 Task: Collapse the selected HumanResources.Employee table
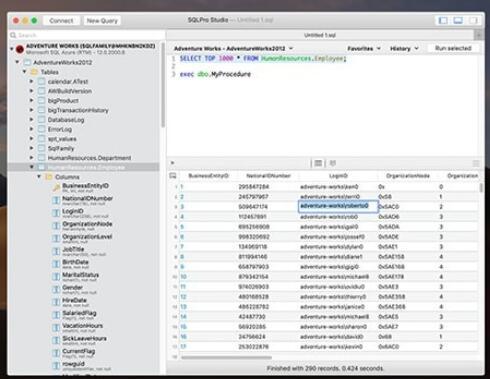coord(31,167)
